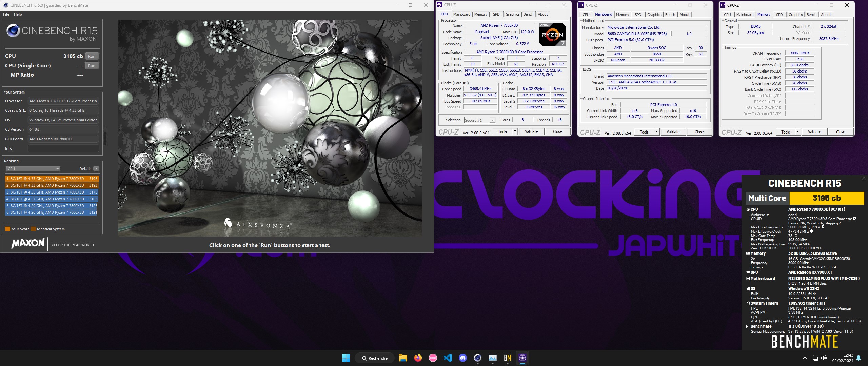Viewport: 868px width, 366px height.
Task: Click the Cinebench R15 logo icon
Action: pyautogui.click(x=13, y=31)
